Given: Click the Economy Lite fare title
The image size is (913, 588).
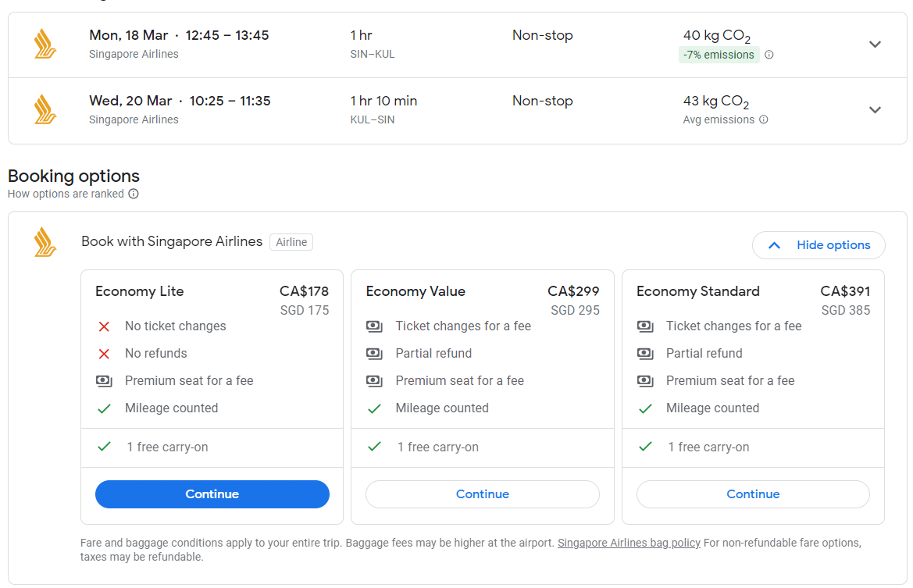Looking at the screenshot, I should (x=140, y=291).
